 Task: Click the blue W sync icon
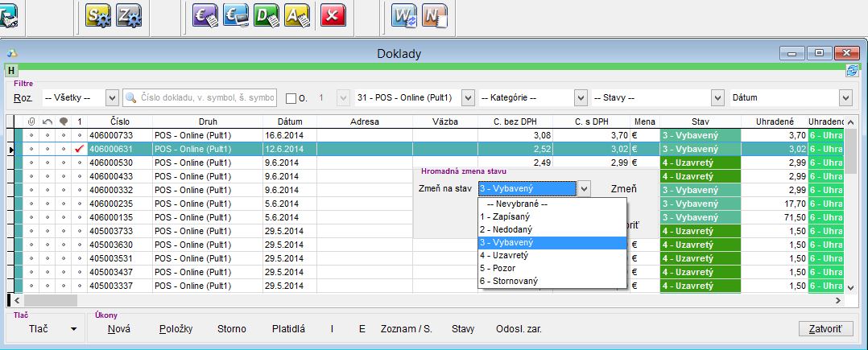(x=403, y=16)
